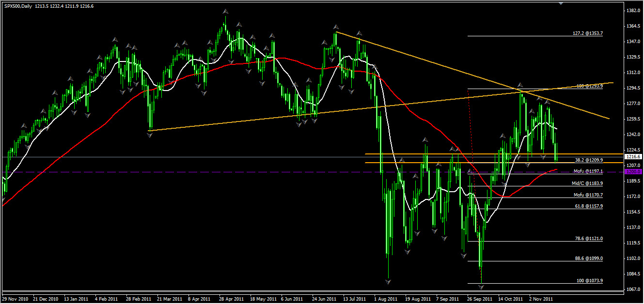Click the 26 Sep 2011 date label
This screenshot has width=644, height=304.
480,299
